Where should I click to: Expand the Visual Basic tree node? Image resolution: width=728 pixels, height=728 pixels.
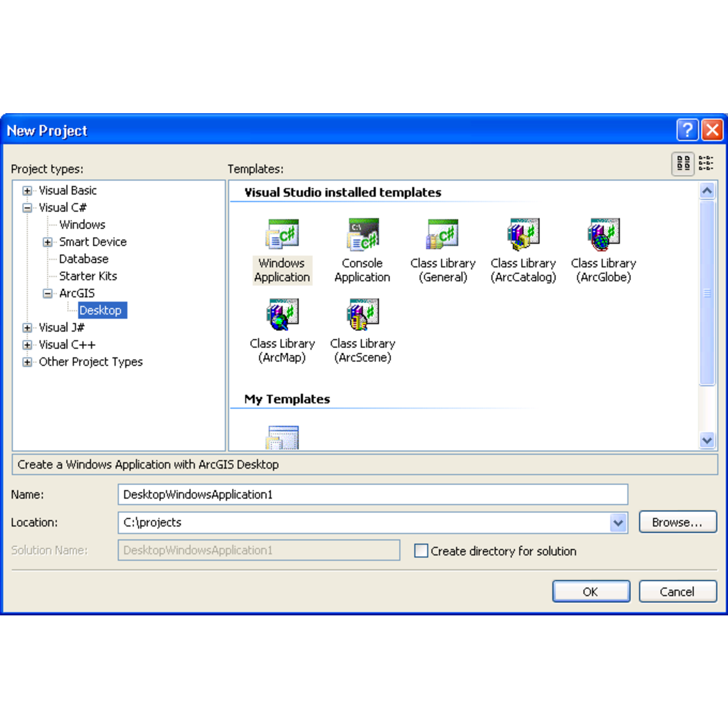point(27,191)
